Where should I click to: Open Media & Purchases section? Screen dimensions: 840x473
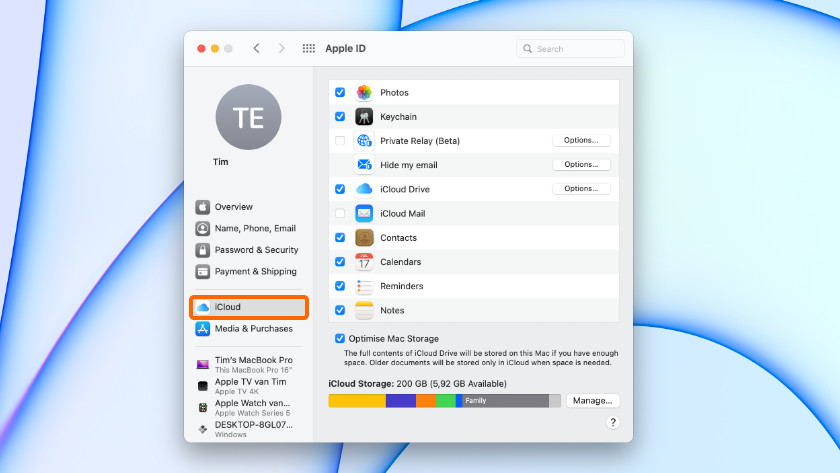[x=253, y=329]
